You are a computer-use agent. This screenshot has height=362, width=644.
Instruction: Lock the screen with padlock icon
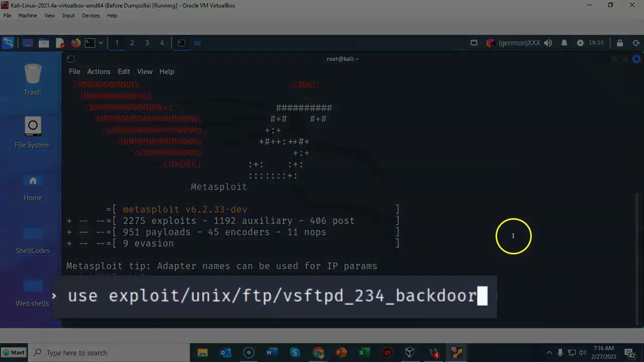[x=620, y=43]
